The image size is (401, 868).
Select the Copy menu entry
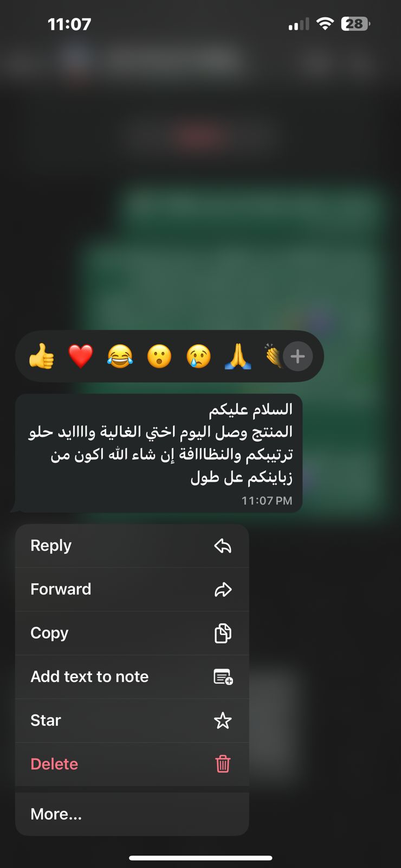tap(132, 633)
